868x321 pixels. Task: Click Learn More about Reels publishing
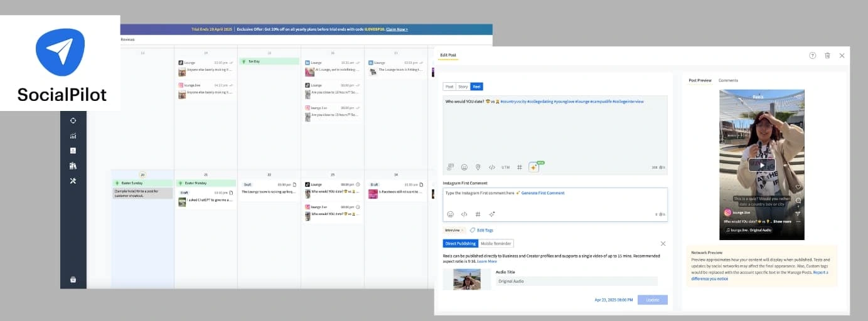pyautogui.click(x=487, y=261)
